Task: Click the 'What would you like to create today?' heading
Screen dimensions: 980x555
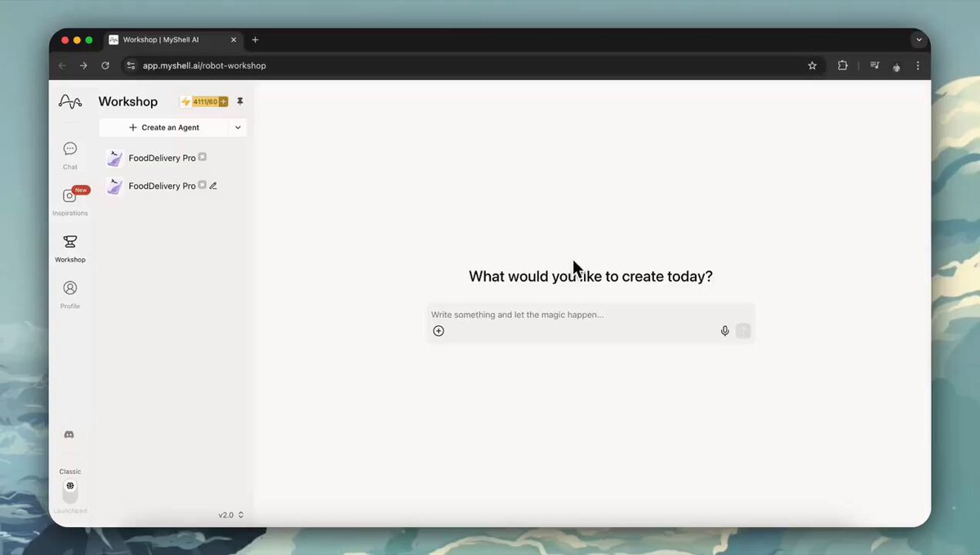Action: tap(590, 276)
